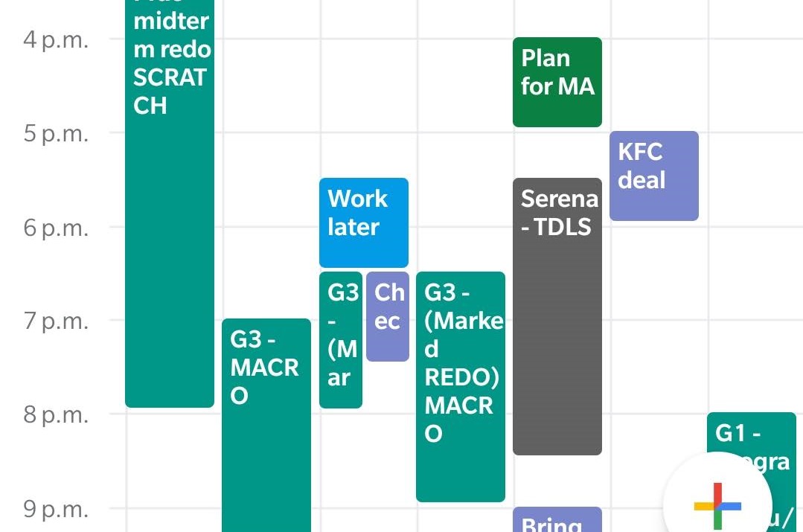Viewport: 803px width, 532px height.
Task: Open the Bring event at 9 p.m.
Action: tap(557, 519)
